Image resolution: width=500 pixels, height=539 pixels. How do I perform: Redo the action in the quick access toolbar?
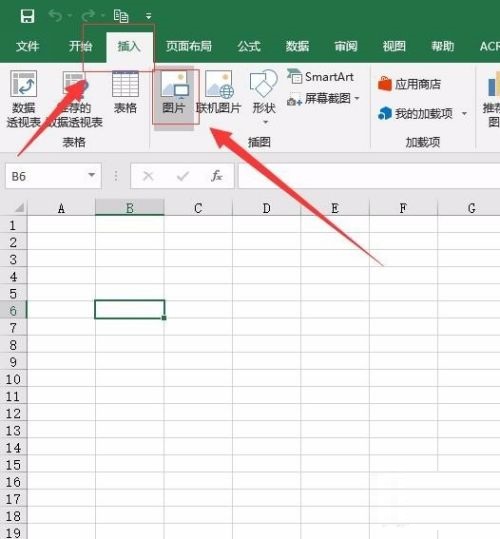88,15
